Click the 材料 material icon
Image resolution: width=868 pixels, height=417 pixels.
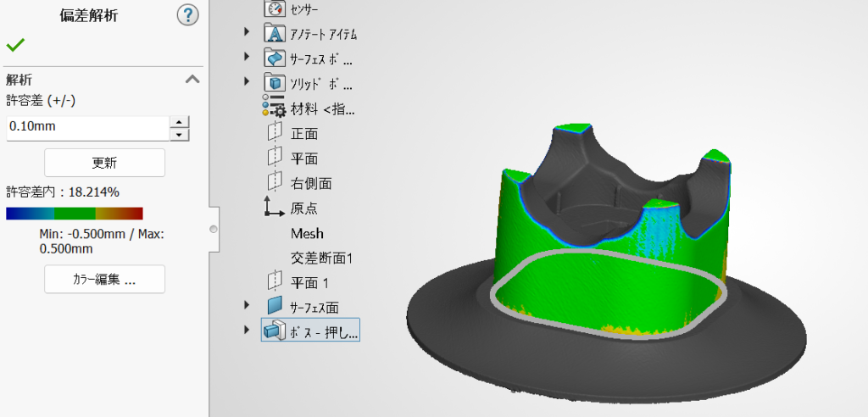(274, 108)
